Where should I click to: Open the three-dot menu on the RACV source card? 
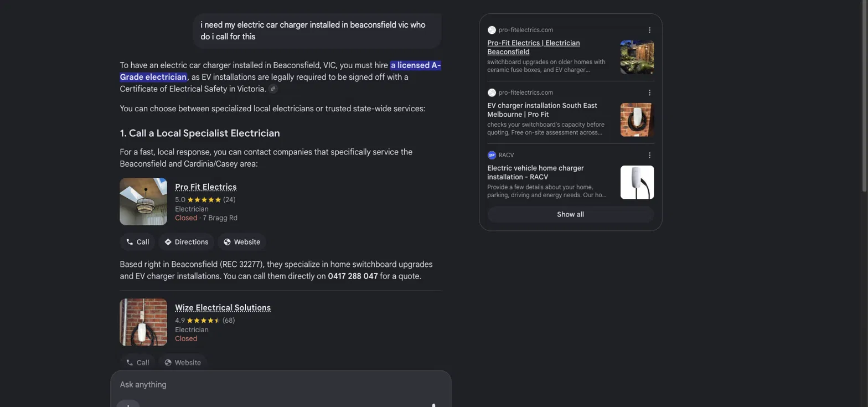649,155
